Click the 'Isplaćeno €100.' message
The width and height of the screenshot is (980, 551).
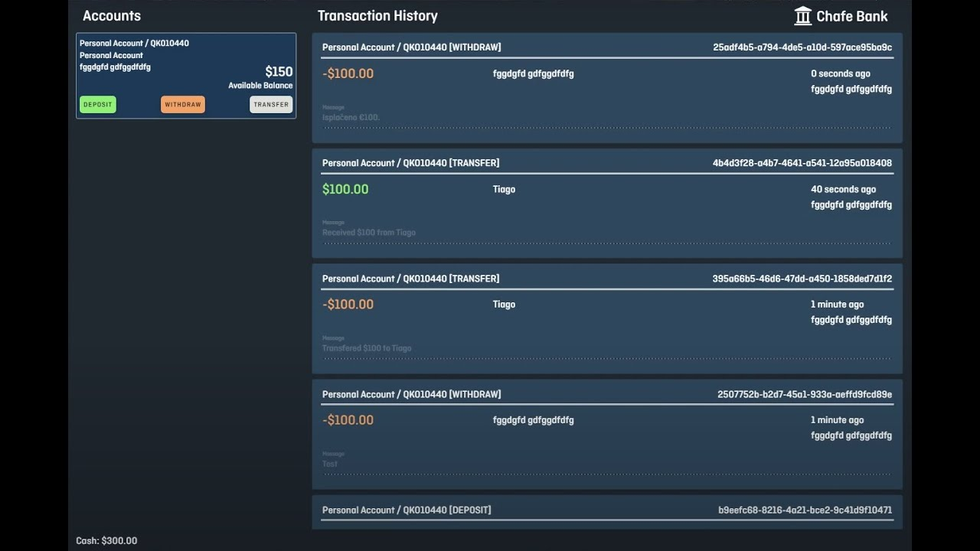pos(351,118)
